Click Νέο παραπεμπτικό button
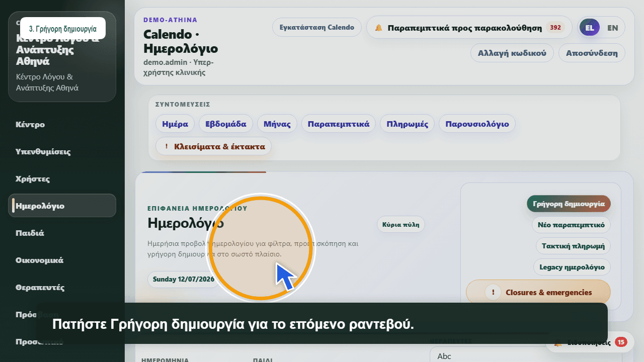This screenshot has height=362, width=644. 571,225
